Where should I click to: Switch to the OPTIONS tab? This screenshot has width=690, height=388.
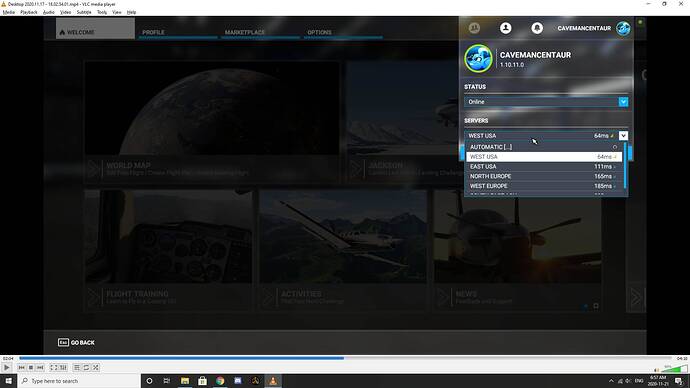pos(343,32)
